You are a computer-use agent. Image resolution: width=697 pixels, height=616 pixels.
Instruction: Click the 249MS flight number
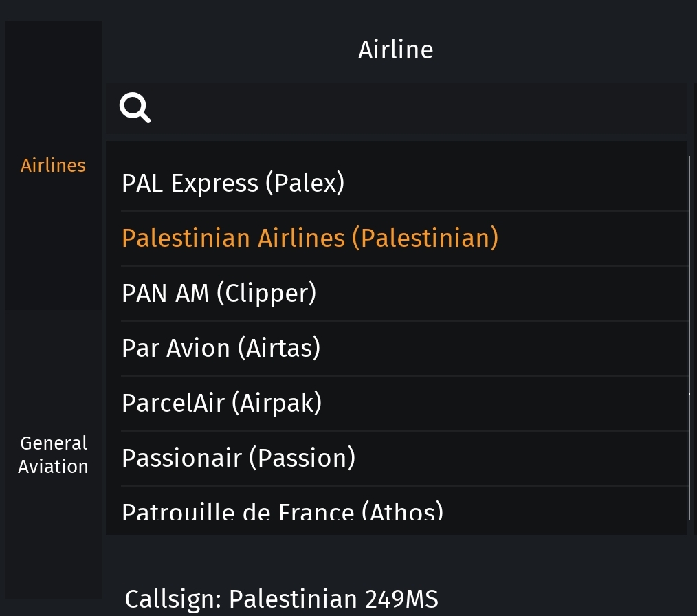[x=401, y=599]
